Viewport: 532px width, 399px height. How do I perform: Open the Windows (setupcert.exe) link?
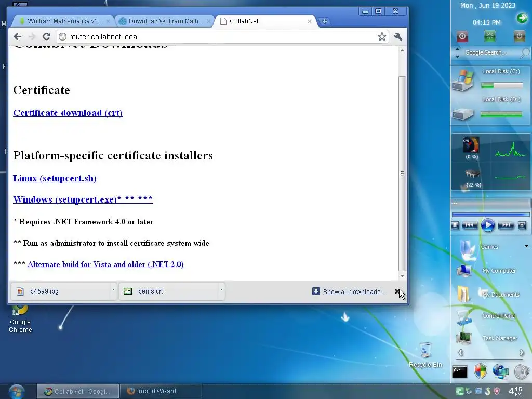[83, 199]
